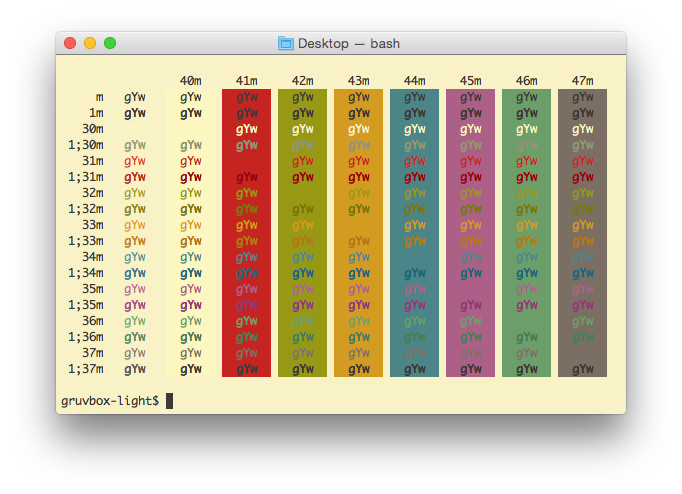
Task: Select the 42m column header
Action: point(303,81)
